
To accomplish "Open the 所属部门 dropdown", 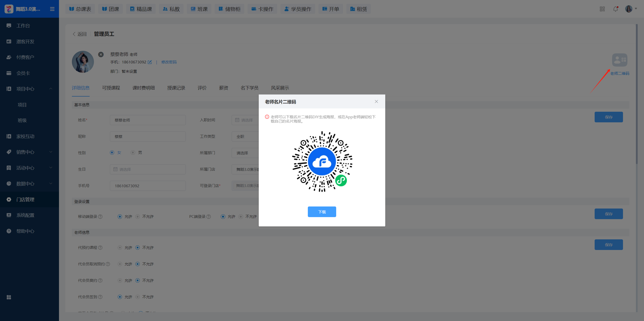I will (x=245, y=153).
